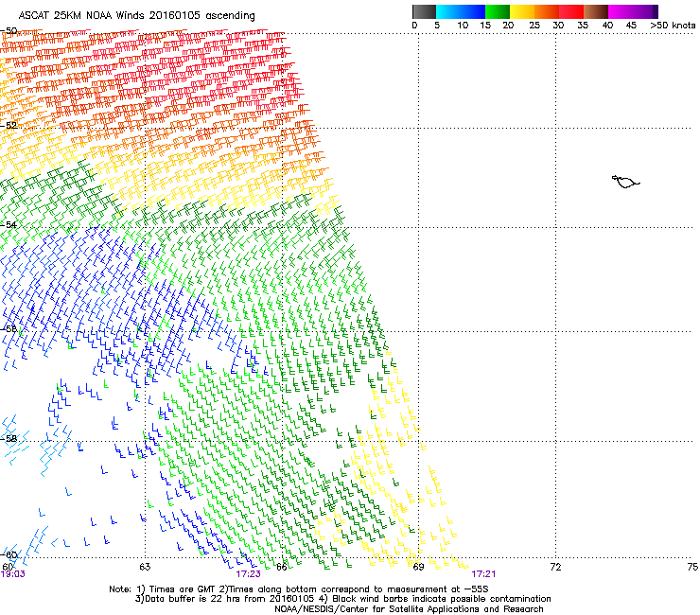This screenshot has height=615, width=700.
Task: Click the purple time stamp '19:03'
Action: 13,574
